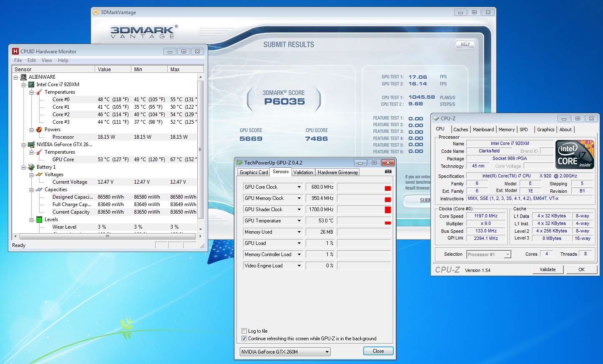Screen dimensions: 603x364
Task: Switch to the Mainboard tab in CPU-Z
Action: [x=483, y=130]
